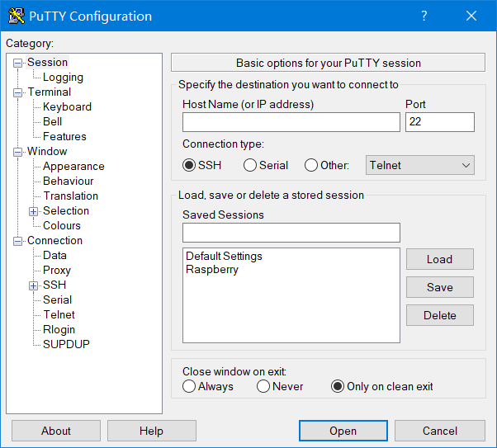Viewport: 497px width, 448px height.
Task: Collapse the Session tree node
Action: pos(18,63)
